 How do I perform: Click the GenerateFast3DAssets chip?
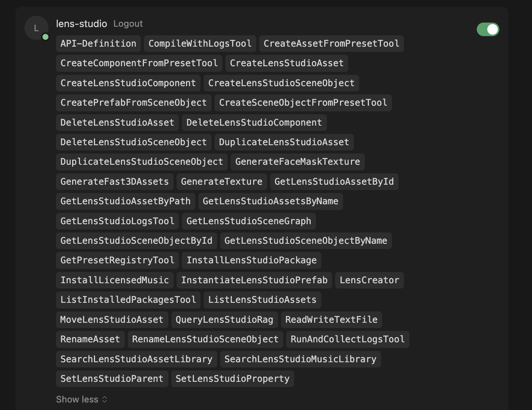click(x=115, y=182)
